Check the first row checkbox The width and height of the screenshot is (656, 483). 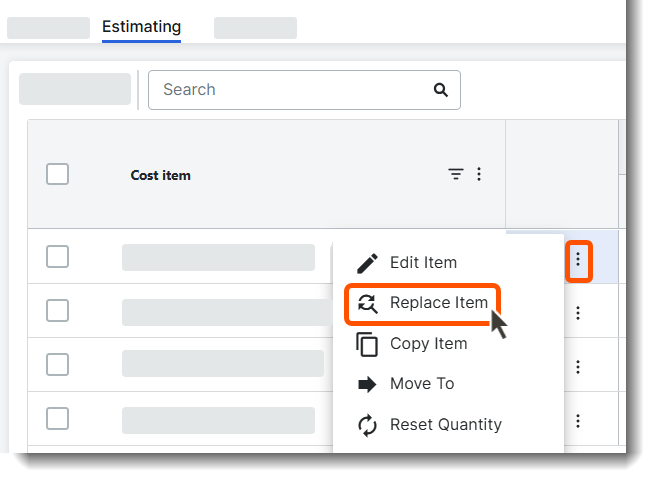pyautogui.click(x=57, y=257)
